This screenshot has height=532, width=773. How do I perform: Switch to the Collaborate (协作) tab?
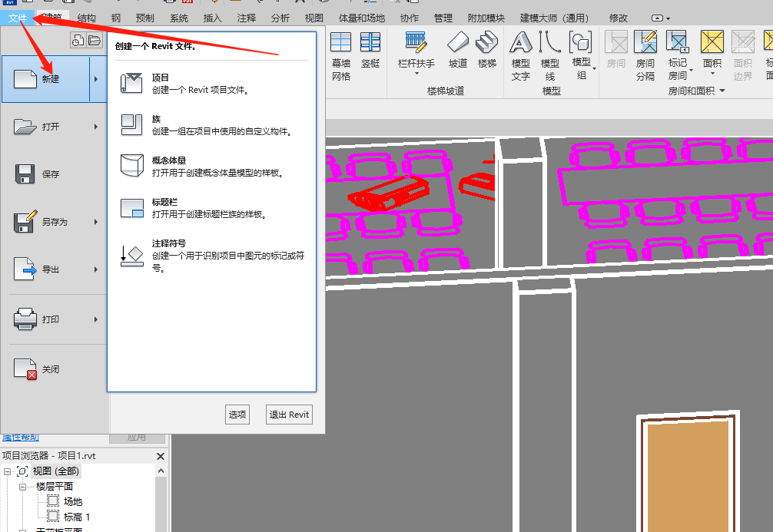click(410, 18)
